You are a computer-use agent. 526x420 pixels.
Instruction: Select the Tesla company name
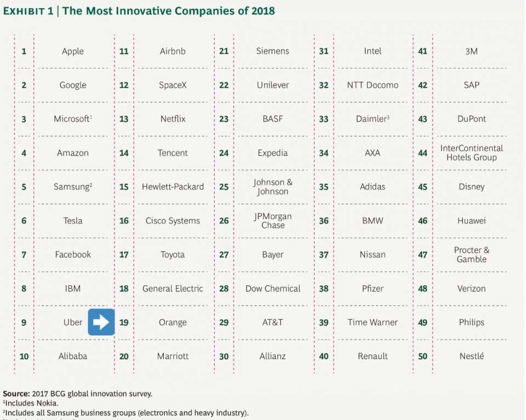[73, 221]
